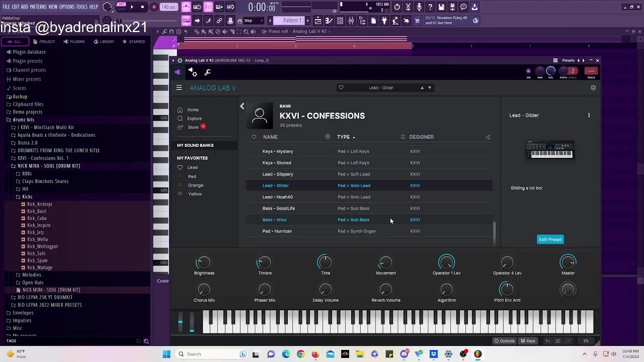Sort list by NAME column
The width and height of the screenshot is (644, 362).
pyautogui.click(x=270, y=137)
